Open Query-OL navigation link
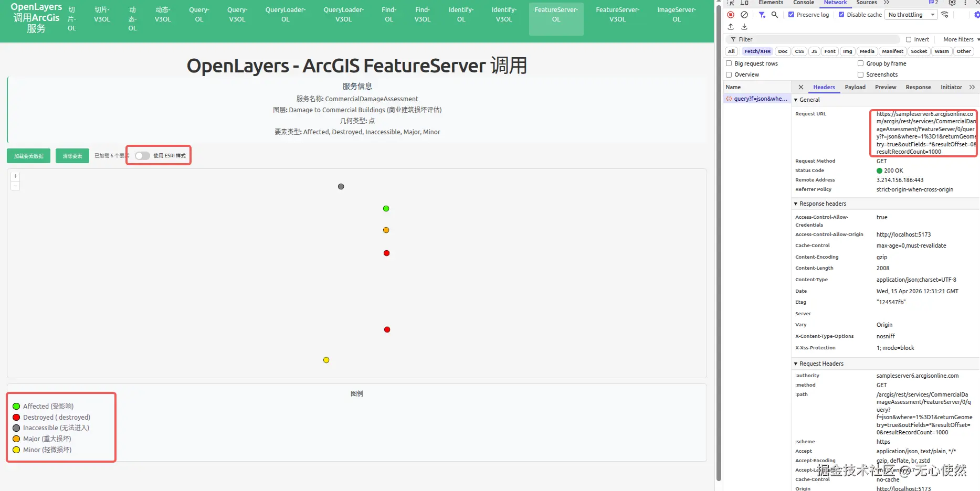This screenshot has height=491, width=980. point(199,15)
